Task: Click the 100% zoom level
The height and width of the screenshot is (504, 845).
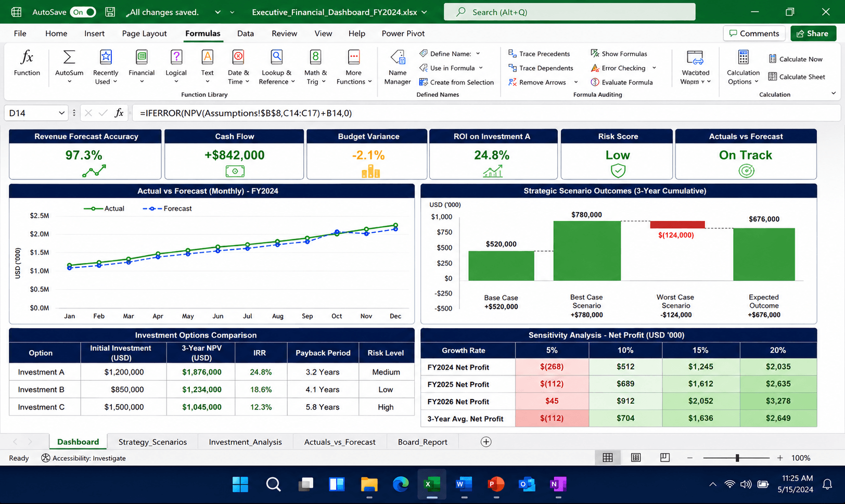Action: (x=801, y=458)
